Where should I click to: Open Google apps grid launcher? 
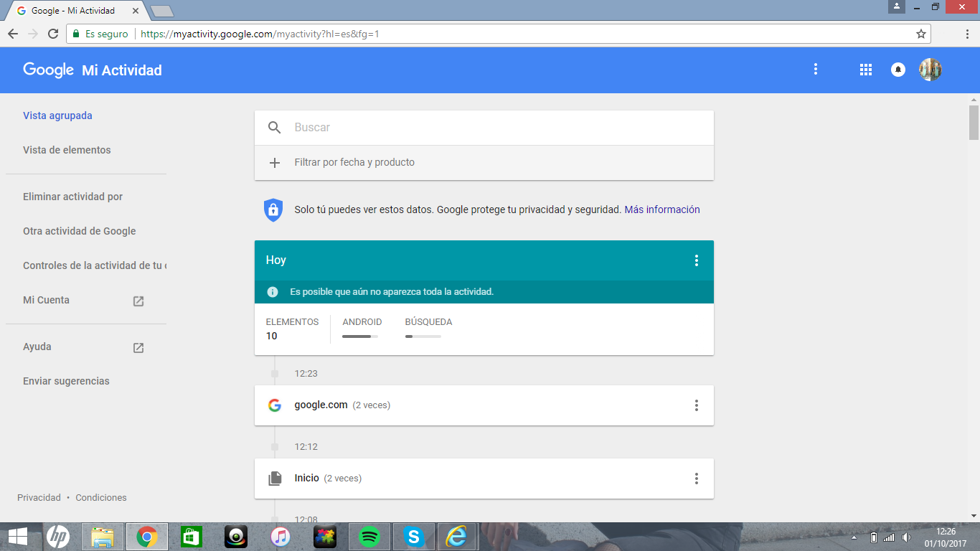[866, 70]
